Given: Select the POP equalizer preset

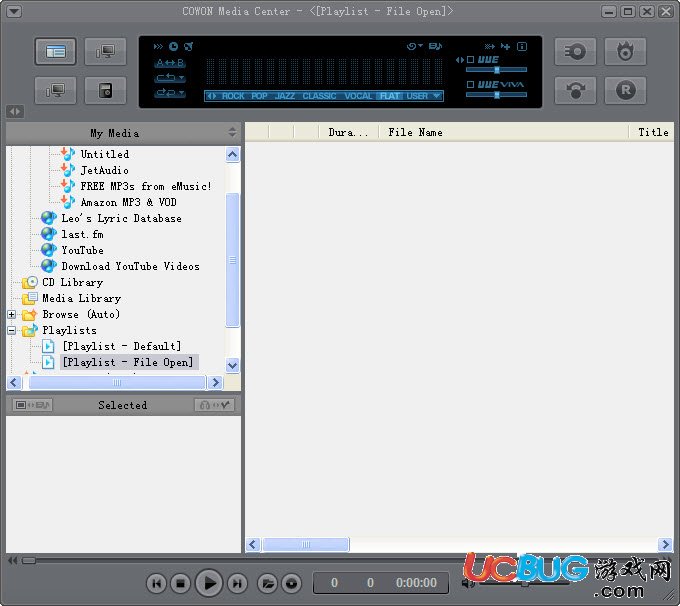Looking at the screenshot, I should (259, 96).
